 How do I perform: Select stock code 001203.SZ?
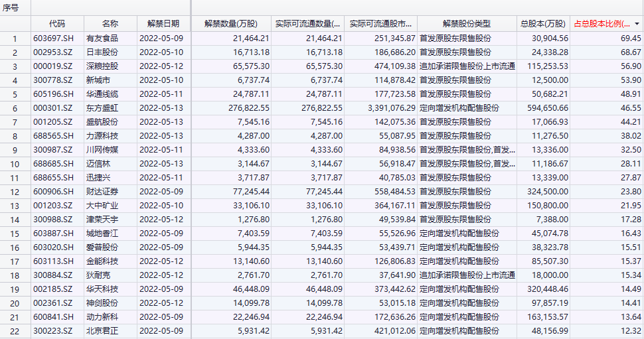point(53,206)
